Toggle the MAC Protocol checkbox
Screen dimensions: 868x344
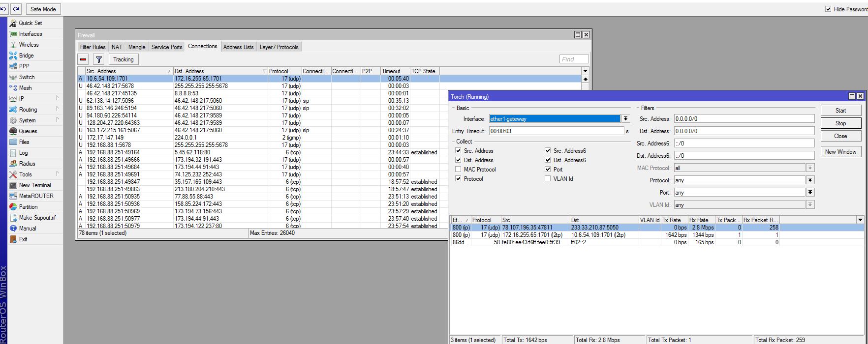[x=459, y=170]
